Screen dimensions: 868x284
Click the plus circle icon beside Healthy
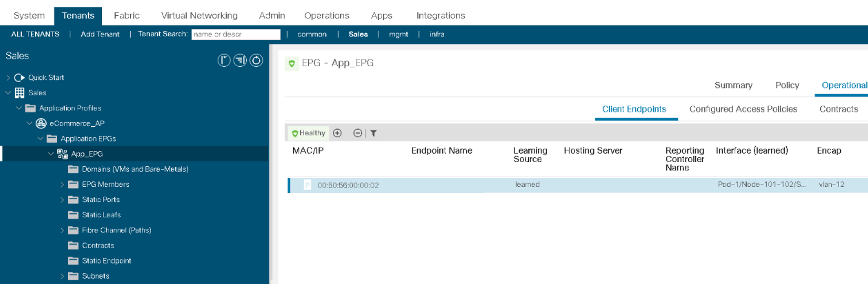pyautogui.click(x=338, y=133)
